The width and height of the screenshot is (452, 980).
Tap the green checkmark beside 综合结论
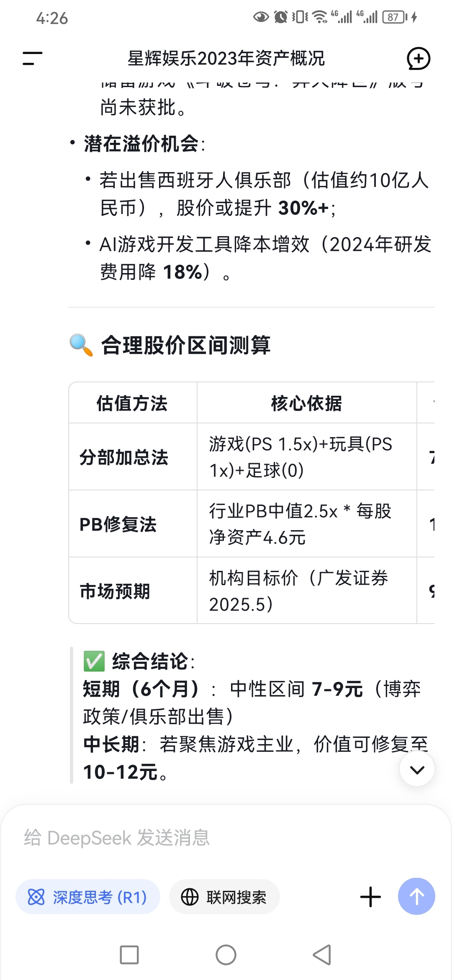tap(94, 661)
